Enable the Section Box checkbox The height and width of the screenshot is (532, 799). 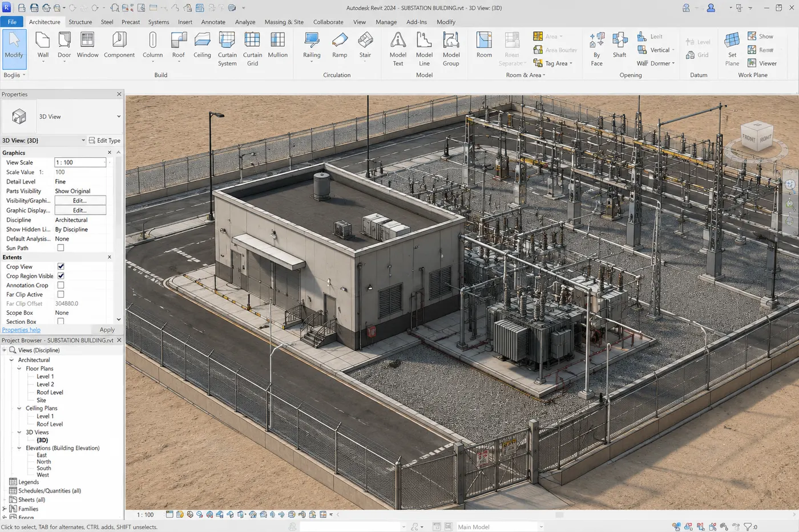[x=60, y=322]
